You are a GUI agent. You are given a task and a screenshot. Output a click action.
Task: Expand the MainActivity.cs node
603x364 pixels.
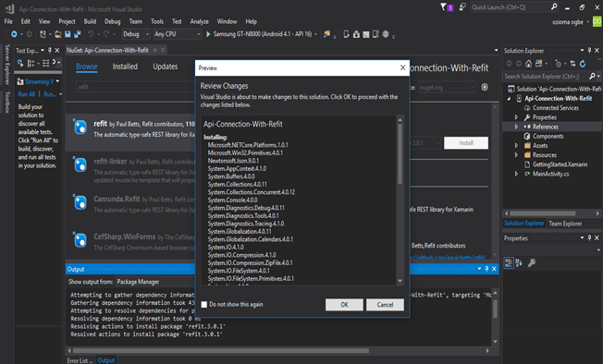pos(516,174)
